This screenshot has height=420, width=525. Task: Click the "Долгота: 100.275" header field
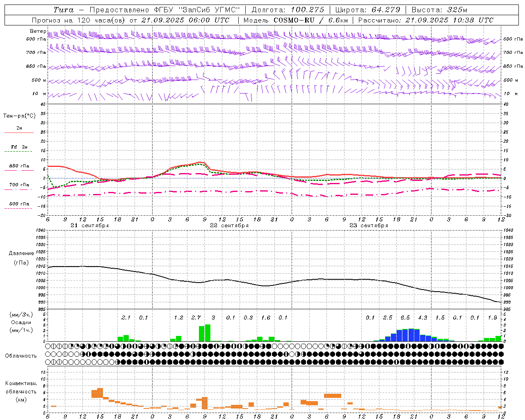coord(288,10)
